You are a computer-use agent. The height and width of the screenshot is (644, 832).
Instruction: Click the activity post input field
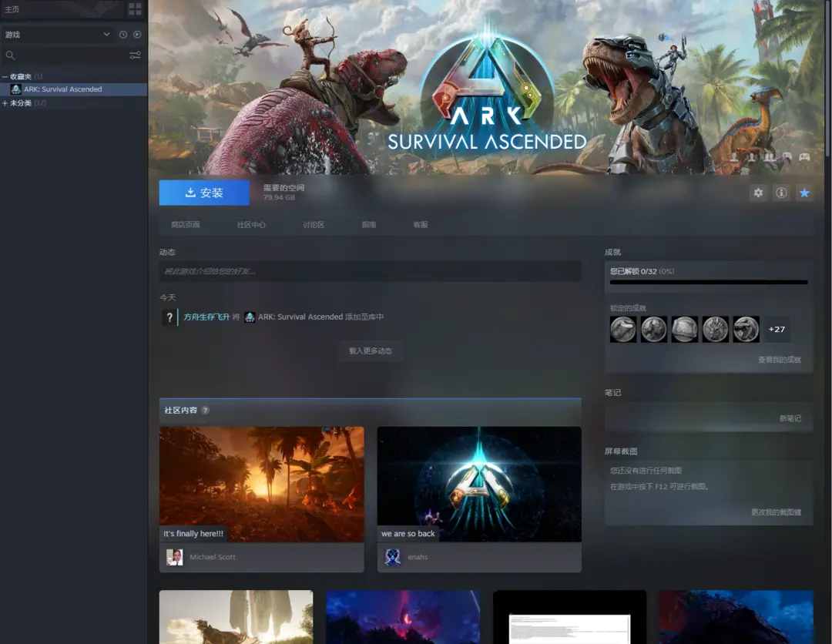coord(371,271)
